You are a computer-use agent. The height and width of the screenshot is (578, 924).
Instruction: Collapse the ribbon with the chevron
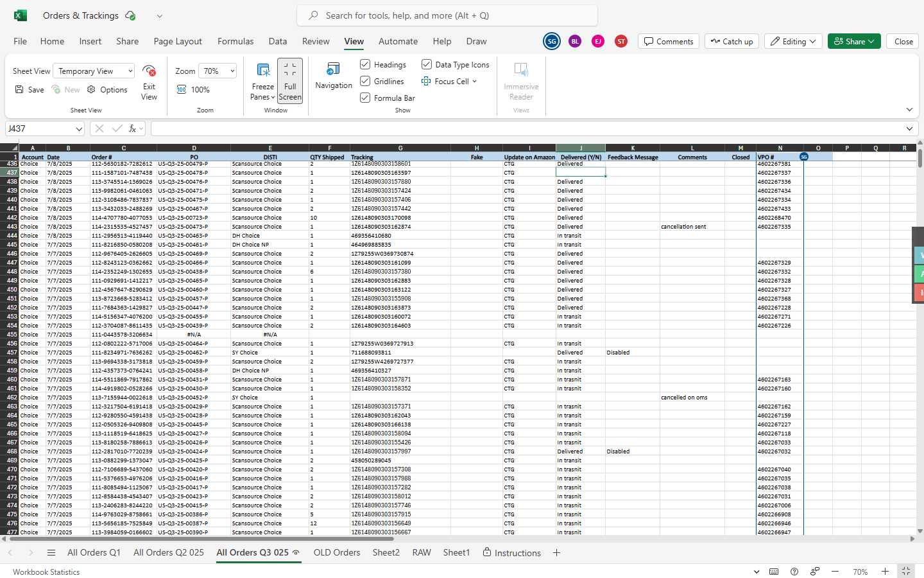click(x=909, y=110)
